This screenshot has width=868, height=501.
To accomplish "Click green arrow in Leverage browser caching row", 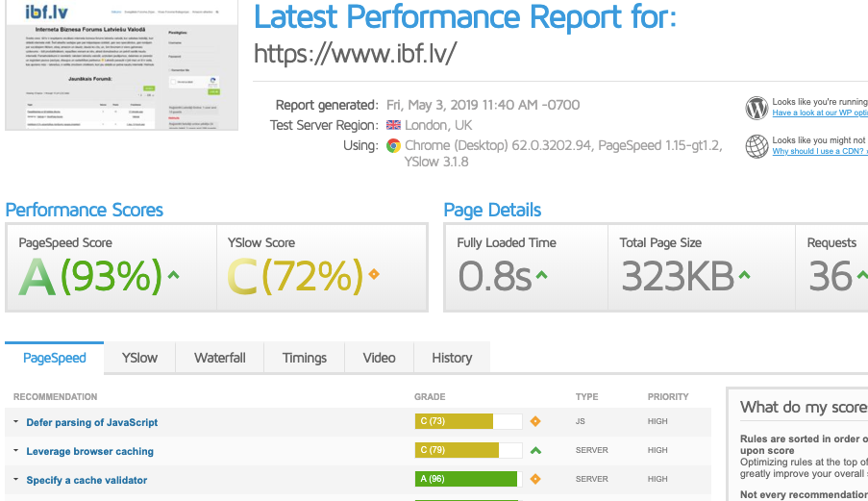I will tap(535, 450).
